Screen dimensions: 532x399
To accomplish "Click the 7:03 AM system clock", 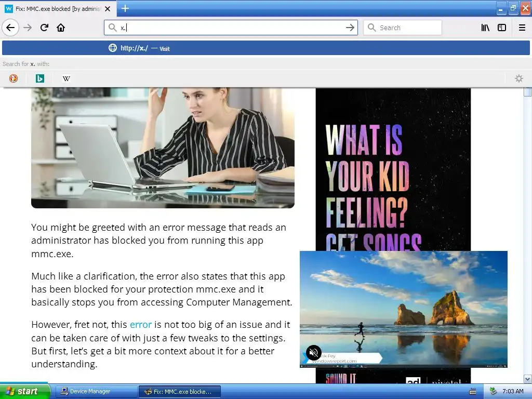I will (513, 392).
